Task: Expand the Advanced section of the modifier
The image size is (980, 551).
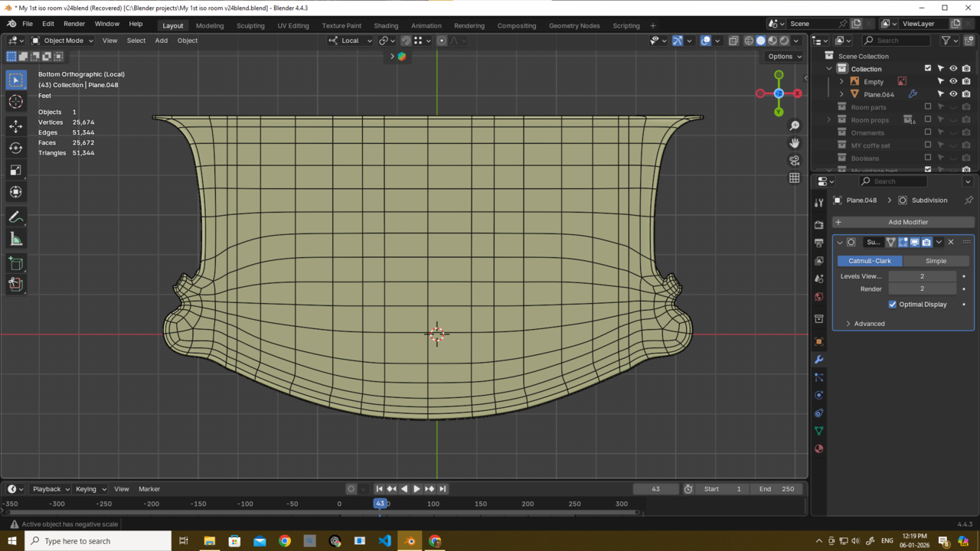Action: [x=869, y=324]
